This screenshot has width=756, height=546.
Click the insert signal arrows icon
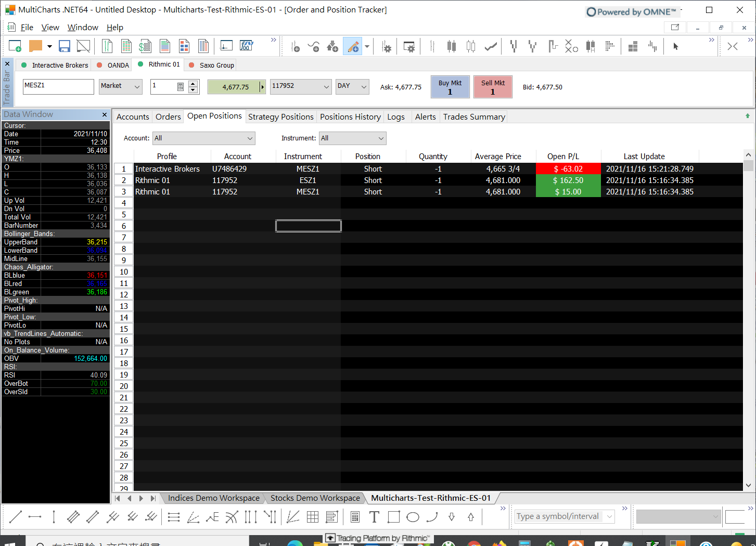click(x=332, y=47)
